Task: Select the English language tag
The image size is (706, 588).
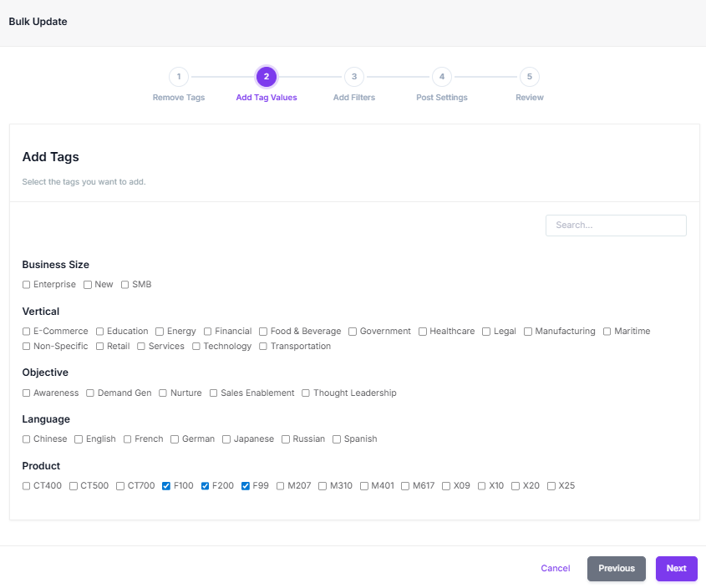Action: click(79, 439)
